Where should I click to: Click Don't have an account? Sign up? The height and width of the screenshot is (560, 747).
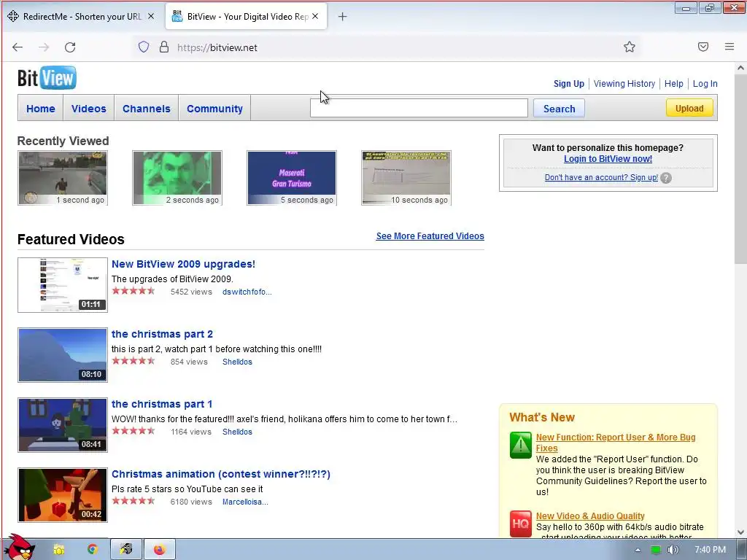coord(601,178)
